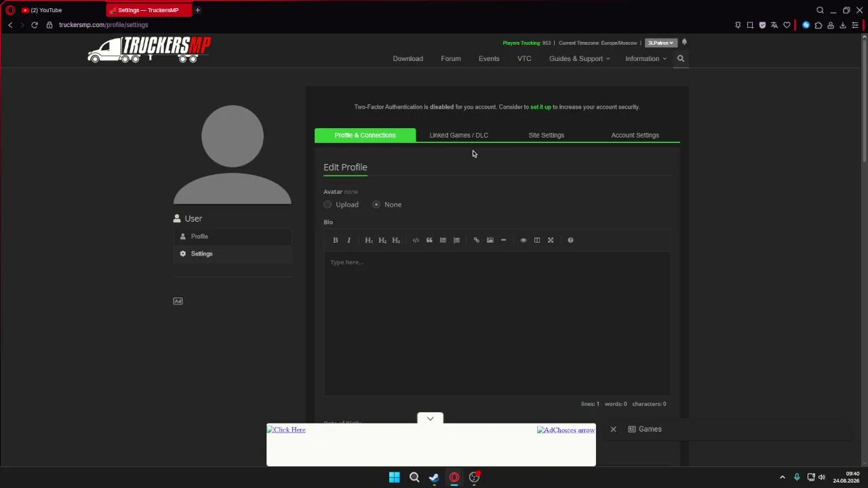Open the browser account profile icon

[x=831, y=25]
